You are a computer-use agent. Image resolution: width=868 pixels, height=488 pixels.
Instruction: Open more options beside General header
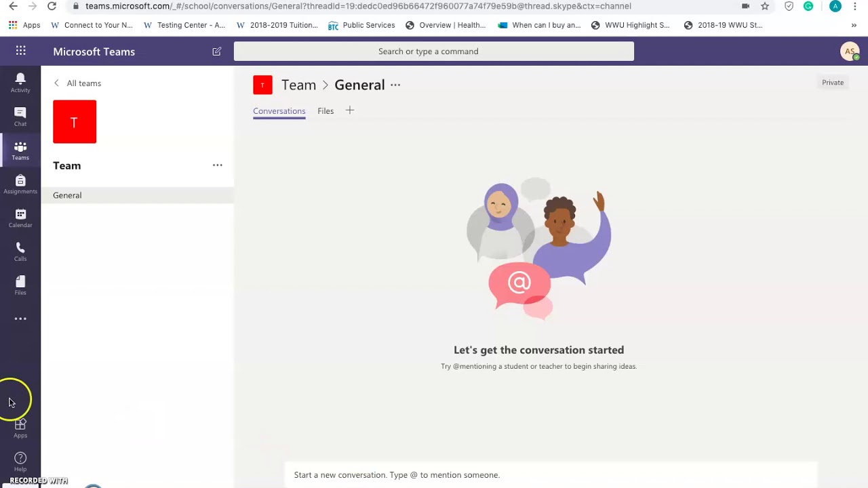395,85
